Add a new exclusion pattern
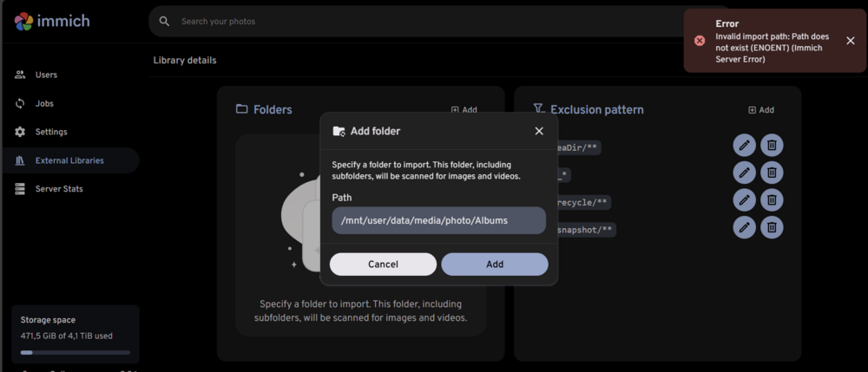 click(x=761, y=110)
